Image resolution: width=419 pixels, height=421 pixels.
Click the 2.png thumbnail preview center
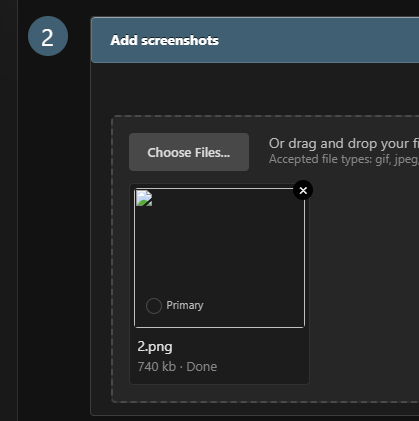[x=220, y=258]
